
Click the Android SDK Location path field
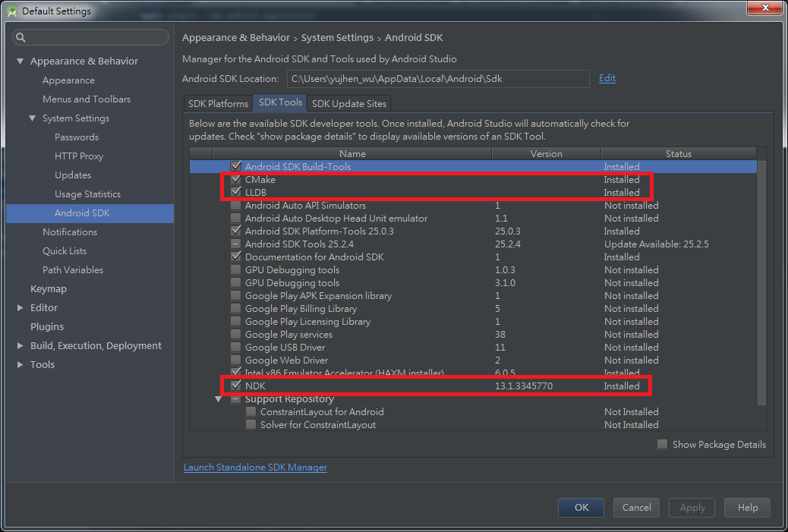tap(438, 79)
